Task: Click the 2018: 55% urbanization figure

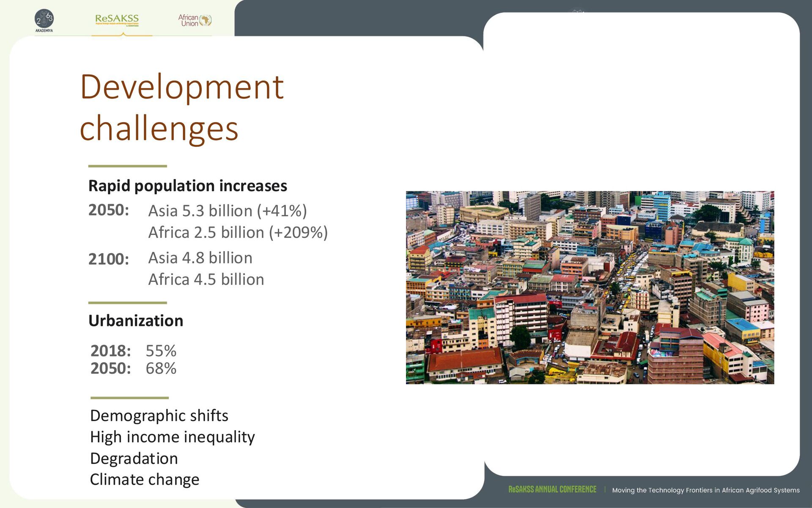Action: (x=133, y=351)
